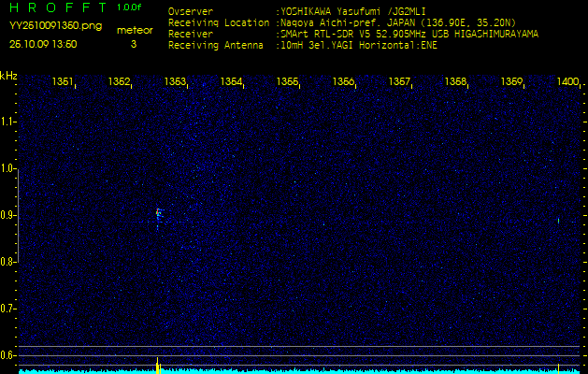Click the 1355 time axis marker

(x=287, y=81)
